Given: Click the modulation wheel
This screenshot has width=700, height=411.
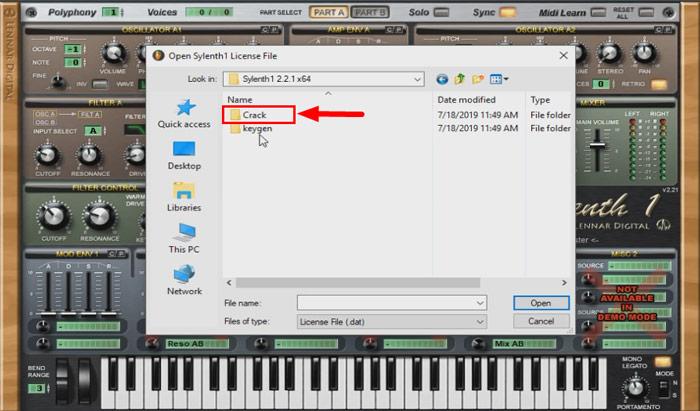Looking at the screenshot, I should pos(84,382).
